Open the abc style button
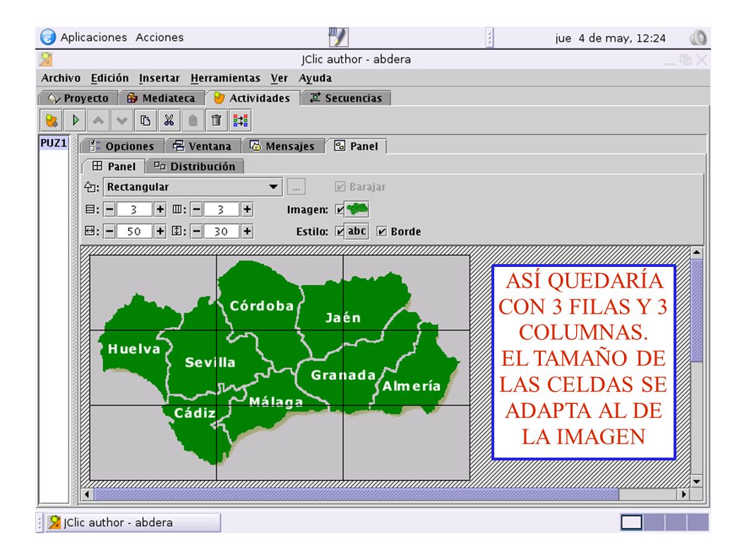 pos(357,231)
